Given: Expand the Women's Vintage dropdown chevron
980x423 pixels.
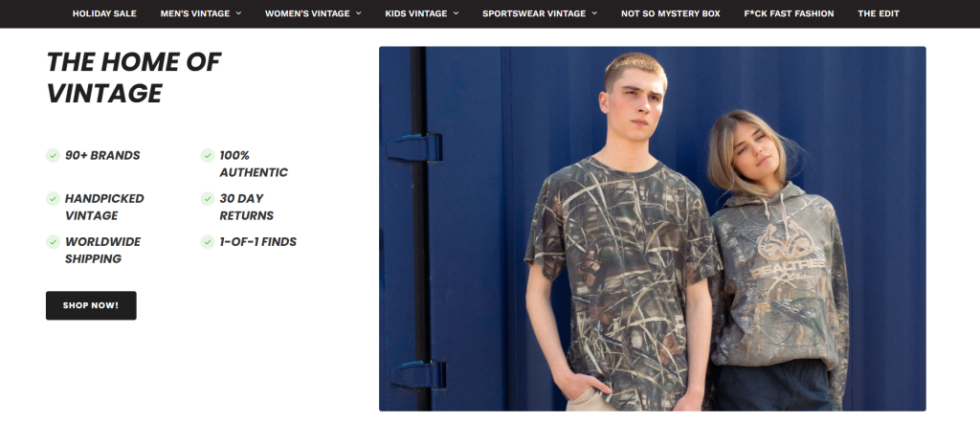Looking at the screenshot, I should 359,13.
